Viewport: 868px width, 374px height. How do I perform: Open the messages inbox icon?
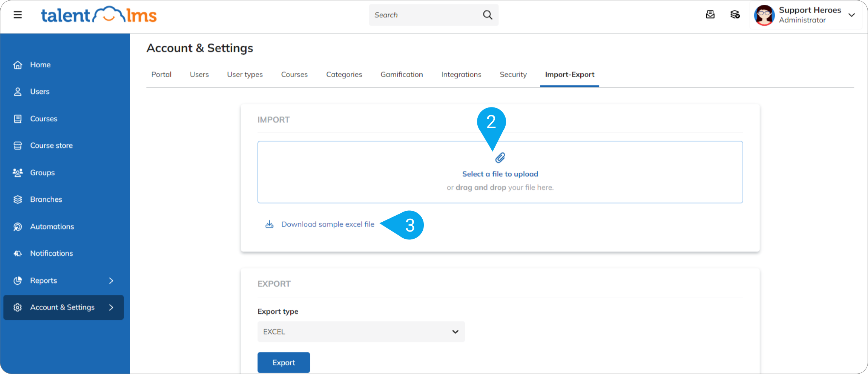click(x=710, y=15)
